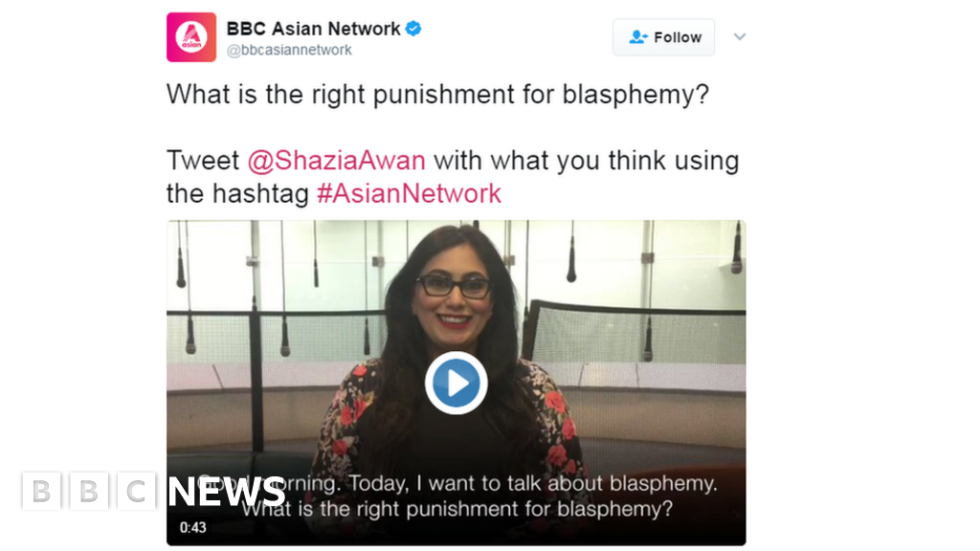Screen dimensions: 980x551
Task: Follow the BBC Asian Network account
Action: point(664,37)
